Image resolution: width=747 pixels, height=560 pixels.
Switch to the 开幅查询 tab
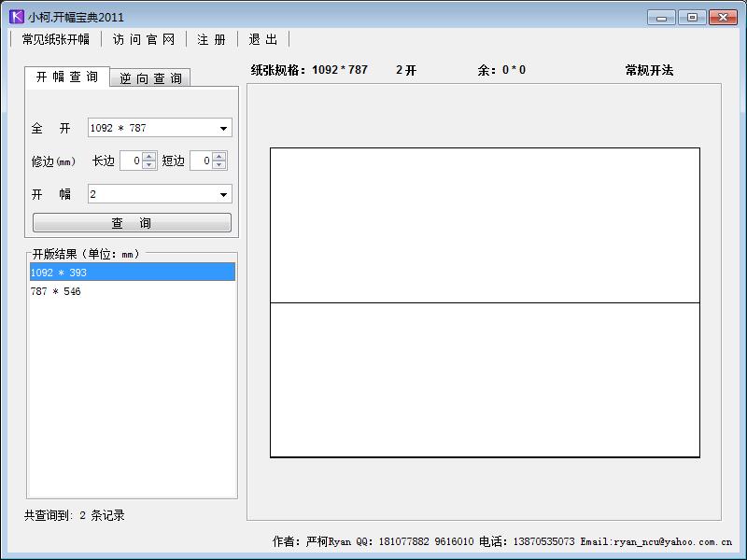(67, 77)
